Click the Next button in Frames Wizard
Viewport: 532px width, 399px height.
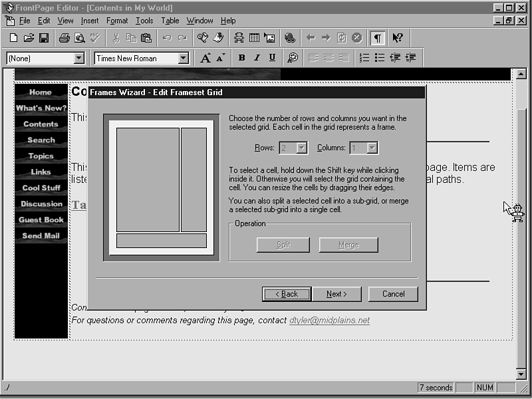(336, 294)
